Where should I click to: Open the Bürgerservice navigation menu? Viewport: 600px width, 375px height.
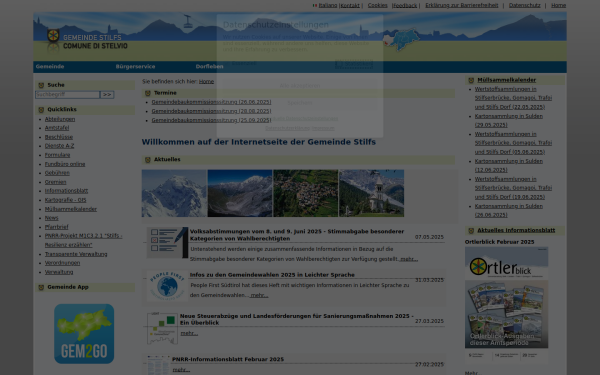[135, 67]
